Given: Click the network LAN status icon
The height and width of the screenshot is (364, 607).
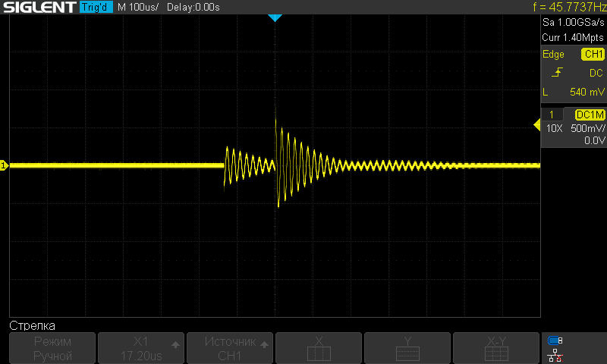Looking at the screenshot, I should (x=556, y=354).
